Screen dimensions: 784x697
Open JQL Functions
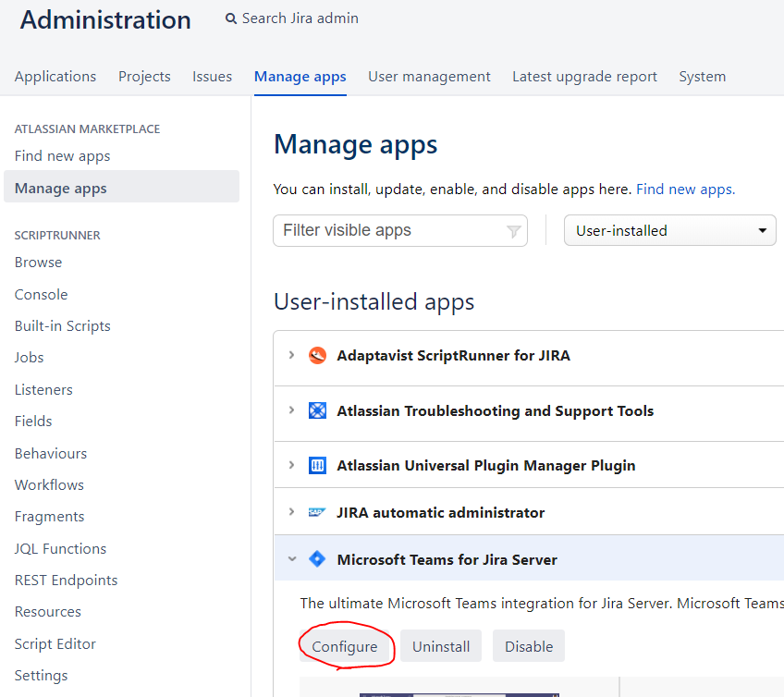coord(60,548)
